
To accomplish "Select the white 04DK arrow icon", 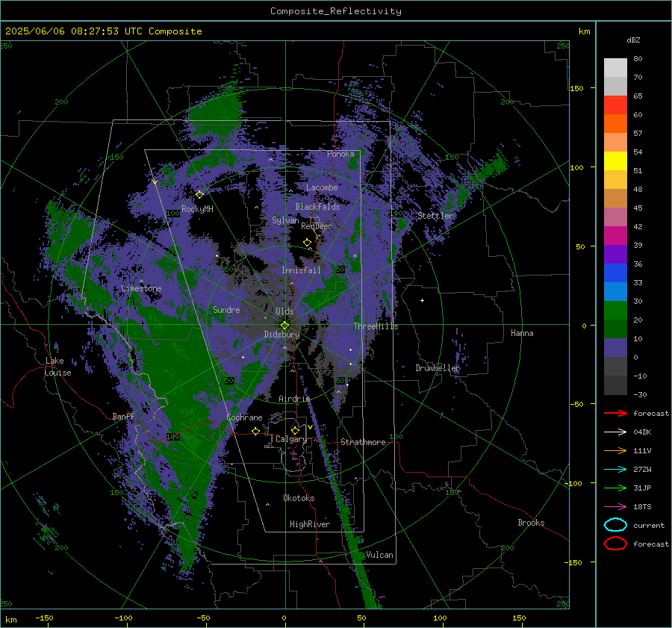I will click(615, 432).
